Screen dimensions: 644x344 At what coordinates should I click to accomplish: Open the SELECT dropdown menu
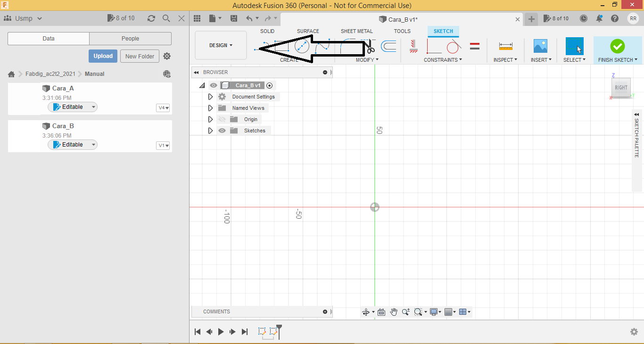pyautogui.click(x=574, y=60)
